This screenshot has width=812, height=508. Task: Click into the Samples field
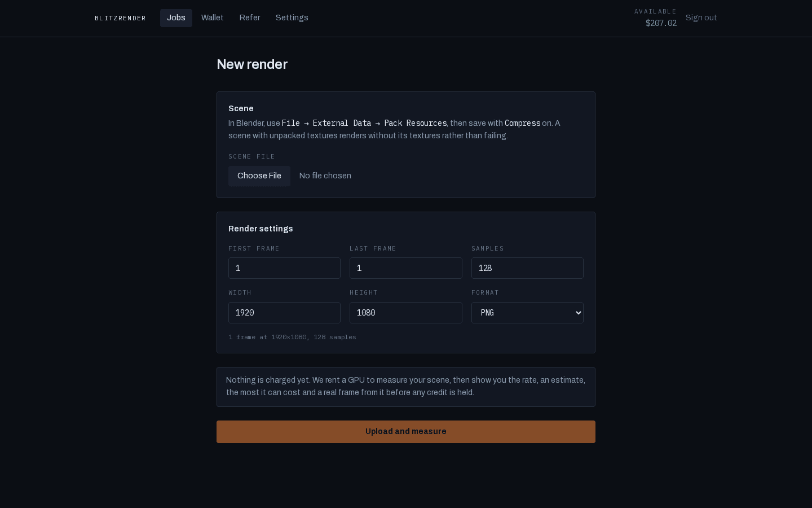coord(527,268)
